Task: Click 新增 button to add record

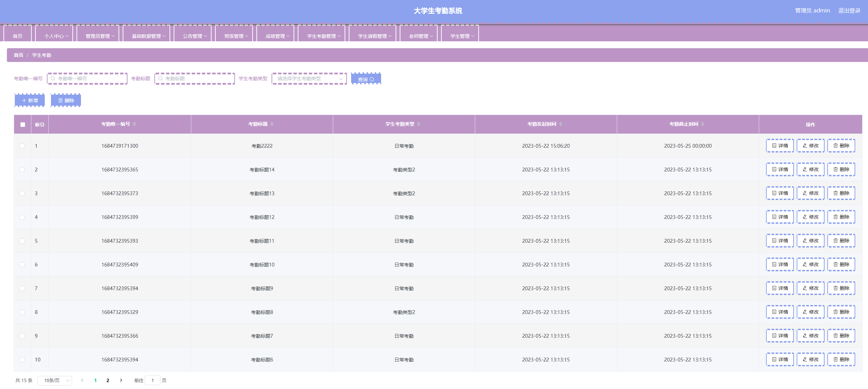Action: [x=30, y=101]
